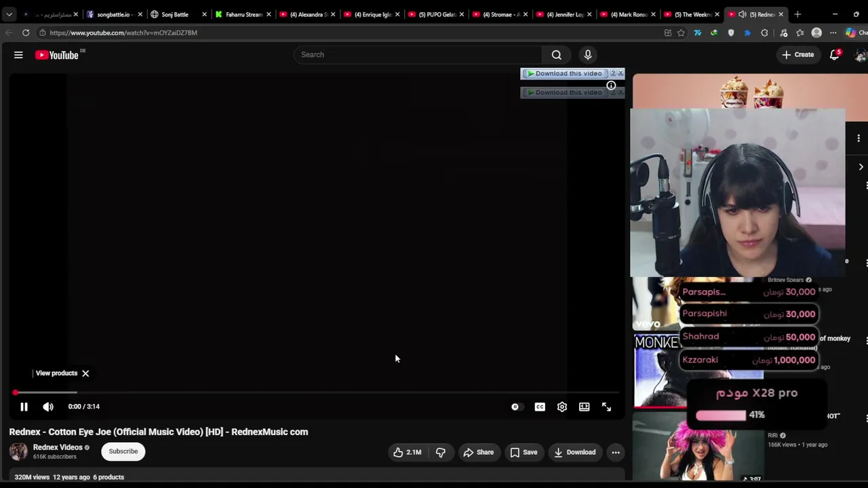The height and width of the screenshot is (488, 868).
Task: Reload the page in the browser
Action: (26, 33)
